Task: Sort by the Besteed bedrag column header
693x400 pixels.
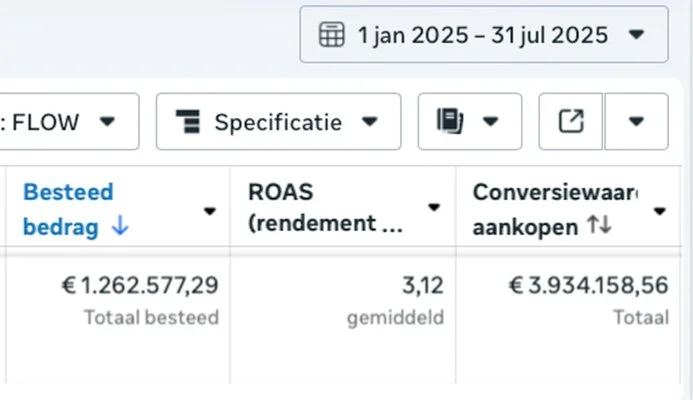Action: click(68, 192)
